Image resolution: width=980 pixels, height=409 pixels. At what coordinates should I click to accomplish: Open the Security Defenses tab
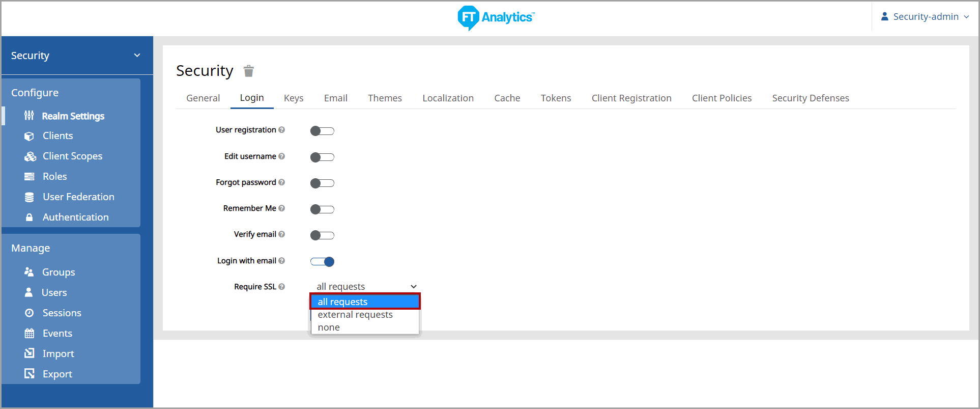pyautogui.click(x=810, y=98)
